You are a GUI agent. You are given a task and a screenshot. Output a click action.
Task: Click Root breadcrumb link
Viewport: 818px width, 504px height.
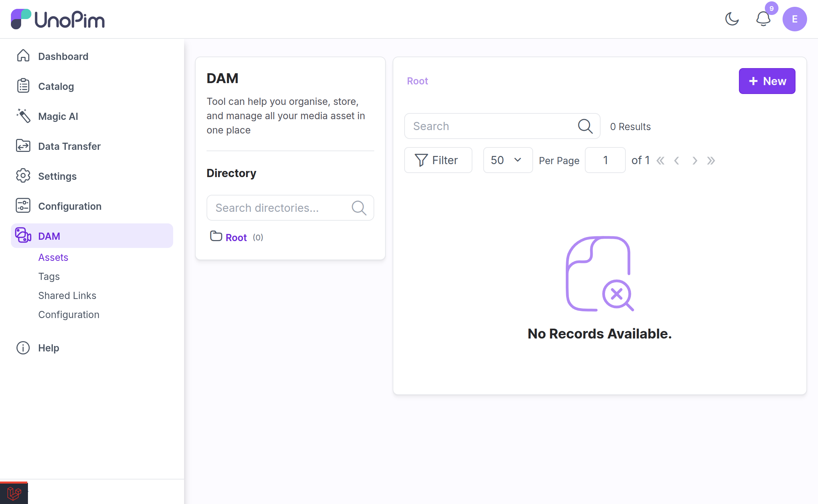point(418,81)
